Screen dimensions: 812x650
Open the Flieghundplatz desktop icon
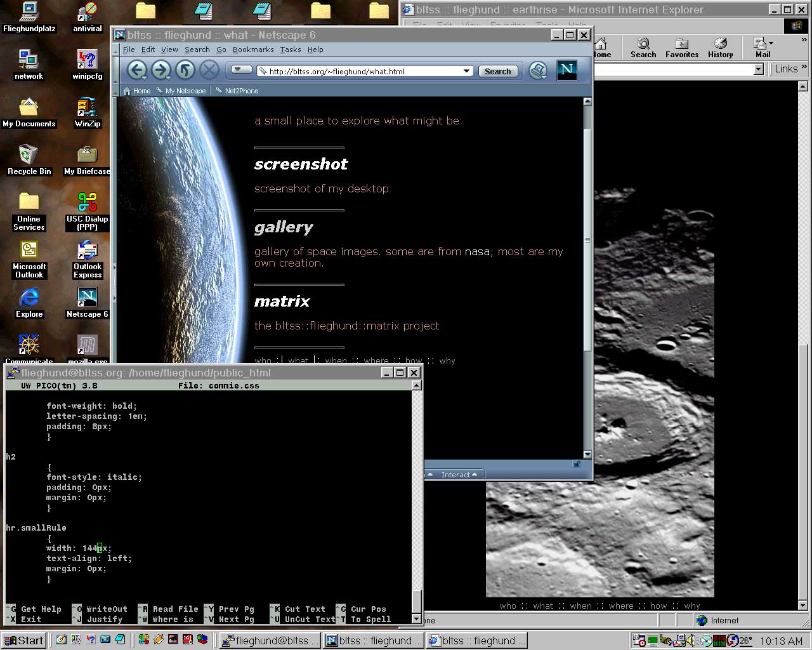pos(29,17)
